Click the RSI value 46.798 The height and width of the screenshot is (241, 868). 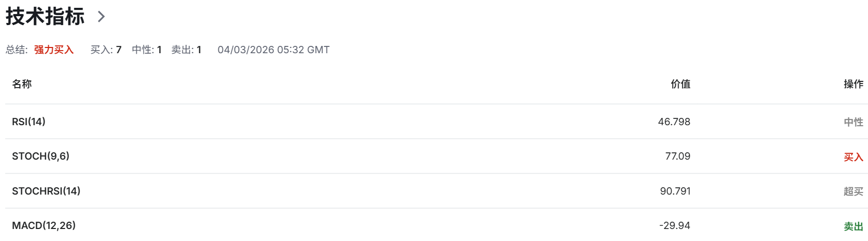pos(674,122)
